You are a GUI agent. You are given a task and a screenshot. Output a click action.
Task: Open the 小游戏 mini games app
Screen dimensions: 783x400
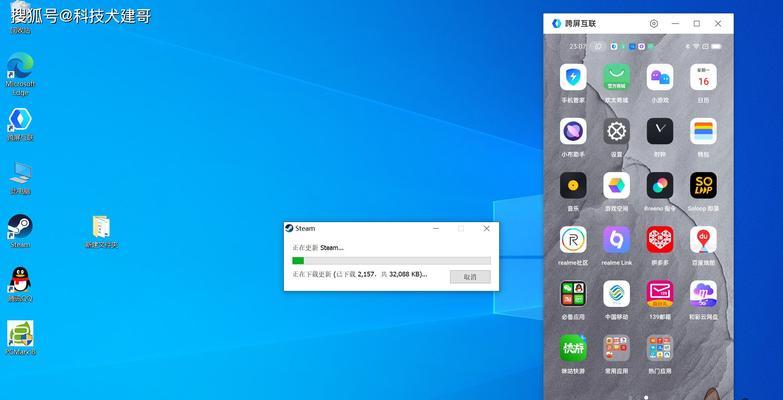660,77
